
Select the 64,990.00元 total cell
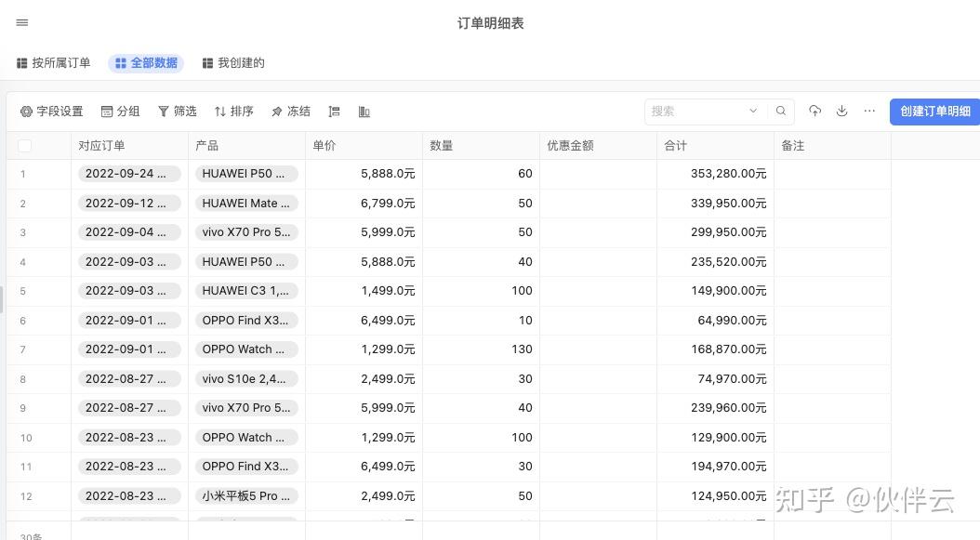coord(716,320)
